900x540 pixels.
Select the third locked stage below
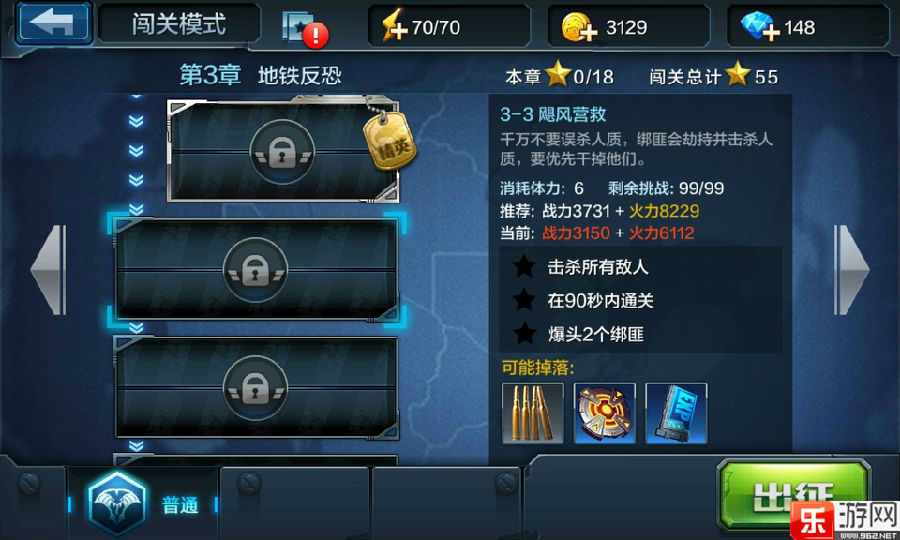click(x=256, y=388)
